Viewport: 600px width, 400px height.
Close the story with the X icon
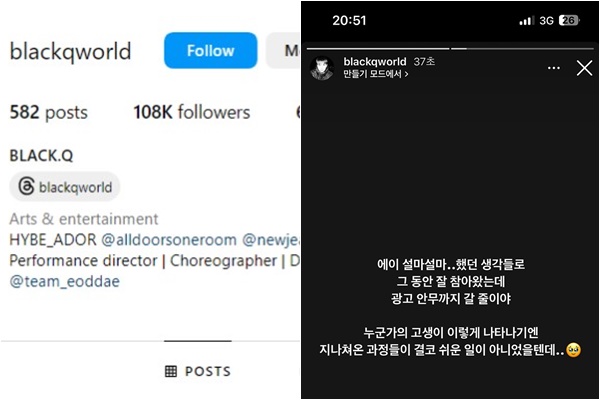584,68
